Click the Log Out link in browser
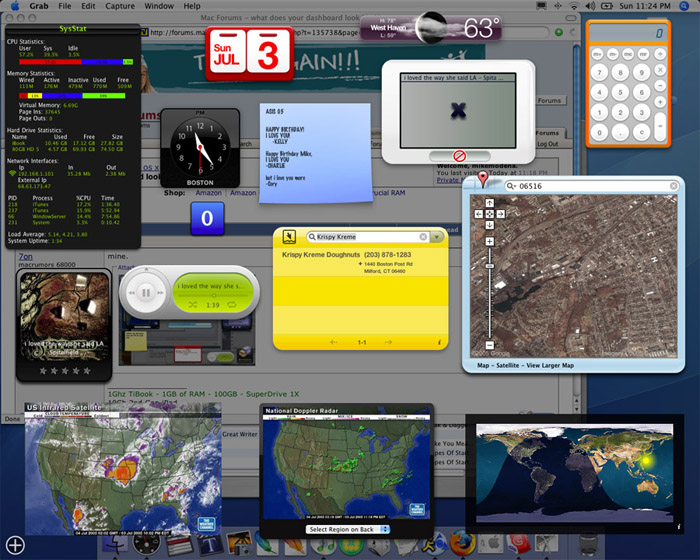 [x=548, y=144]
